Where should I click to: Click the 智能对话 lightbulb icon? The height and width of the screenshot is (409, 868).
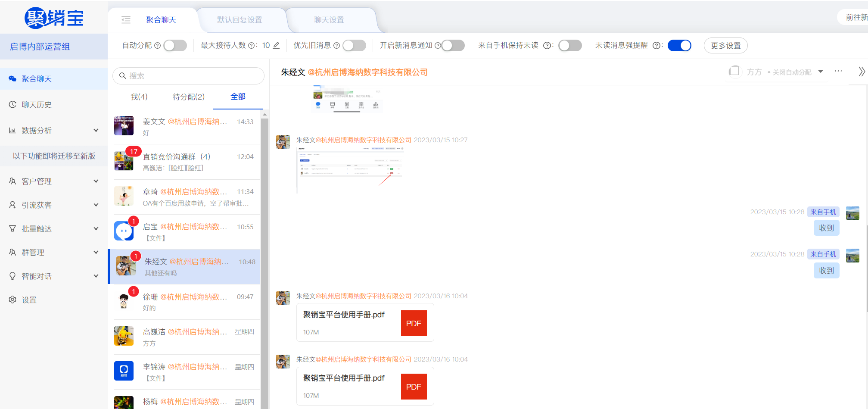click(x=12, y=276)
